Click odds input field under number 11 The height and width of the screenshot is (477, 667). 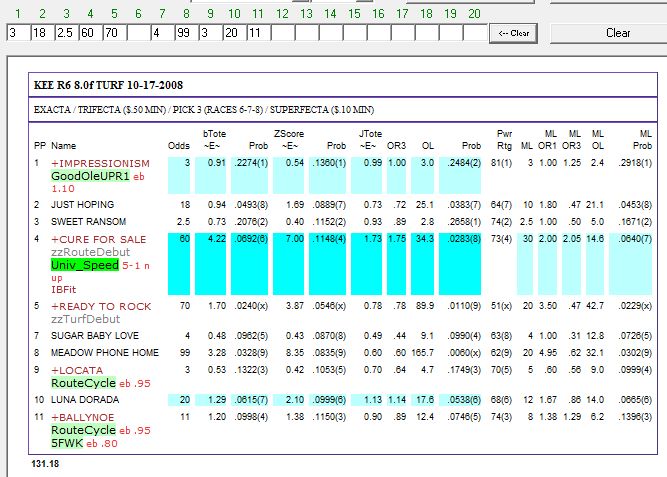click(x=259, y=33)
